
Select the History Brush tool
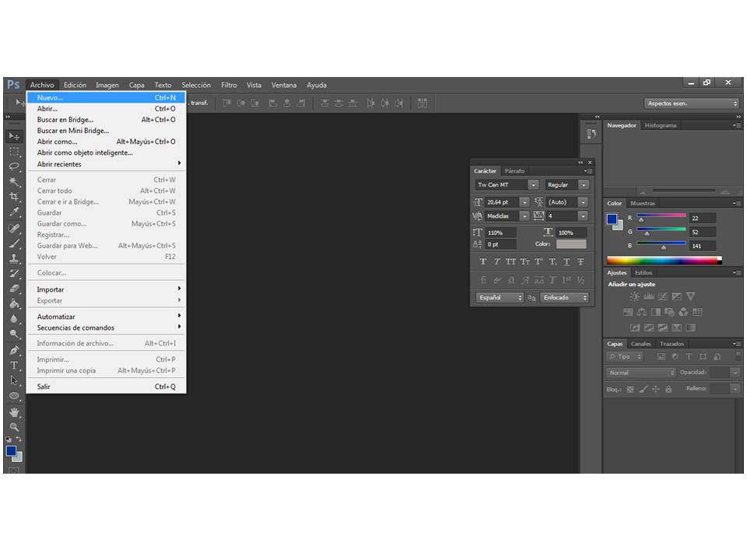click(14, 273)
